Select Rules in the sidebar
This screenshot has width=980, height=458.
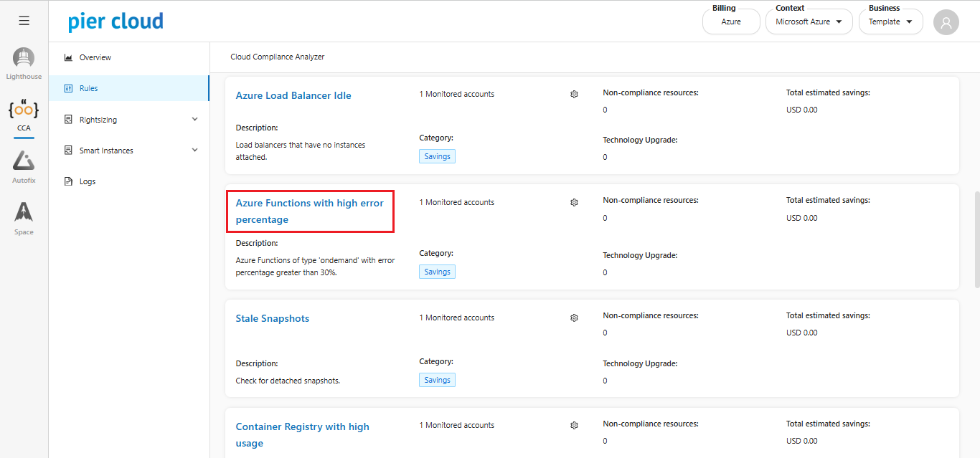click(129, 88)
